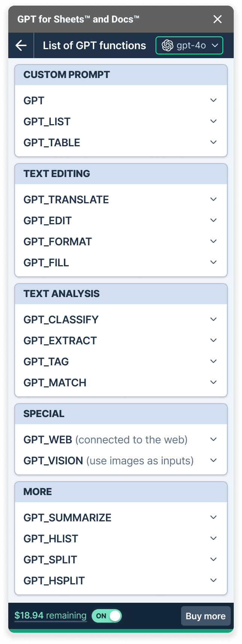Viewport: 242px width, 644px height.
Task: Click the GPT_SUMMARIZE chevron icon
Action: [213, 517]
